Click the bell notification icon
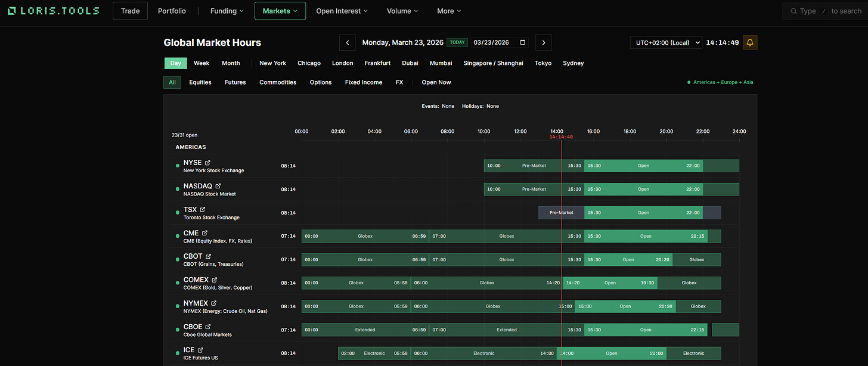The image size is (868, 366). (x=750, y=42)
